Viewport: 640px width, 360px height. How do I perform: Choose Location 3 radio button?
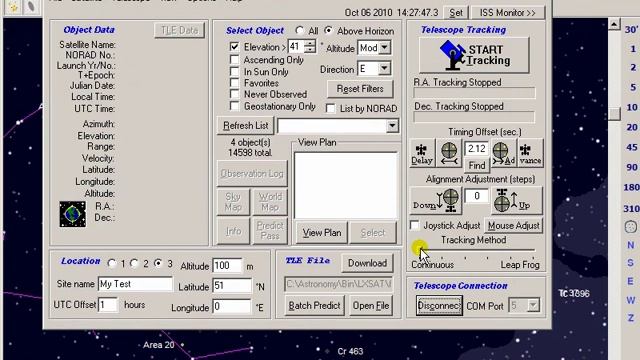pos(158,264)
